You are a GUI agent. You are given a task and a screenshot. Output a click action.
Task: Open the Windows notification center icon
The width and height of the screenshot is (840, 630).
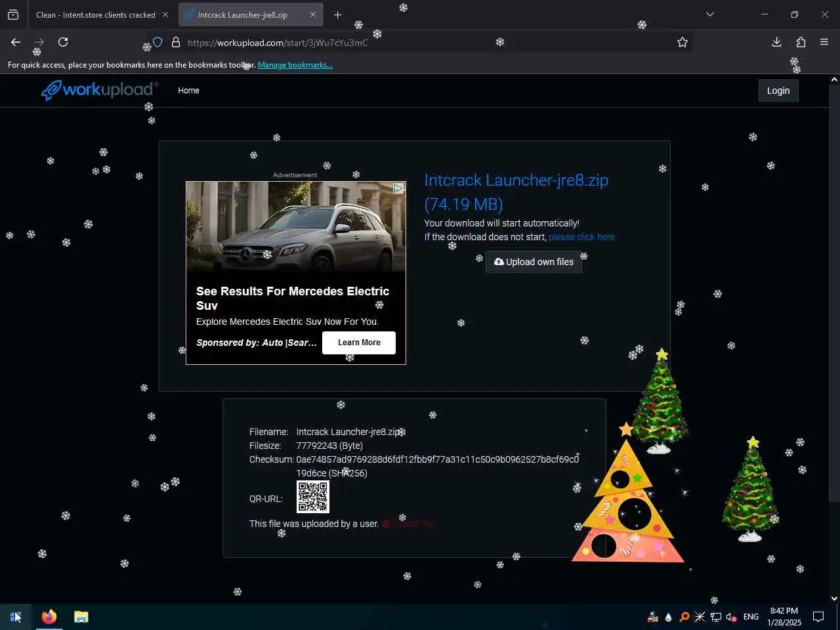818,617
